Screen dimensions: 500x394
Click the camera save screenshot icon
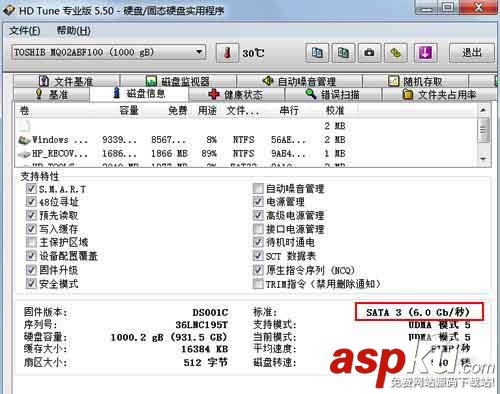click(x=369, y=53)
